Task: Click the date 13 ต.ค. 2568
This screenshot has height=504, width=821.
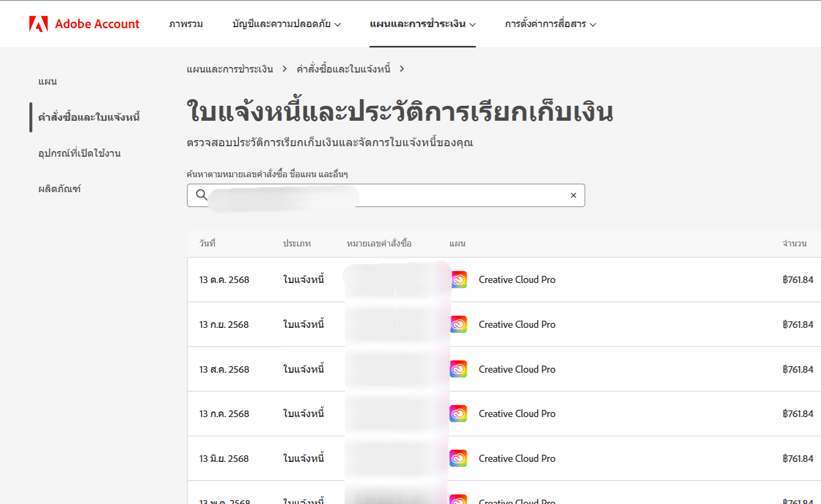Action: pos(224,280)
